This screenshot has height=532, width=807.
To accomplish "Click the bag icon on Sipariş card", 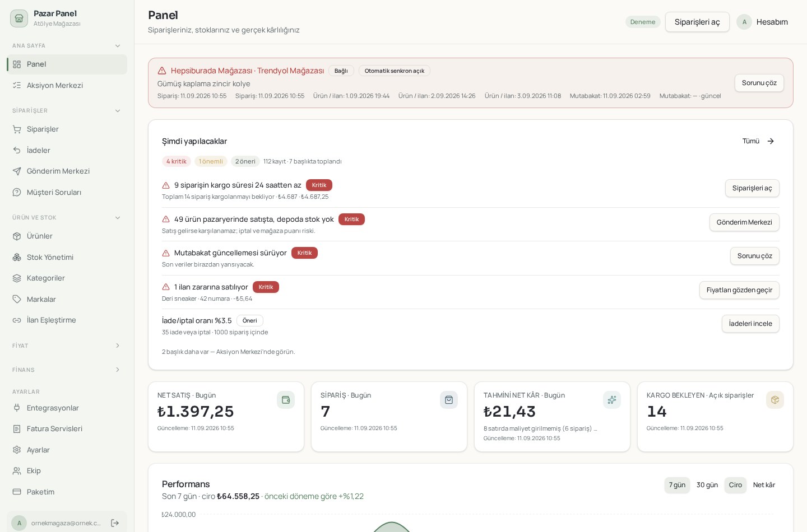I will 449,400.
